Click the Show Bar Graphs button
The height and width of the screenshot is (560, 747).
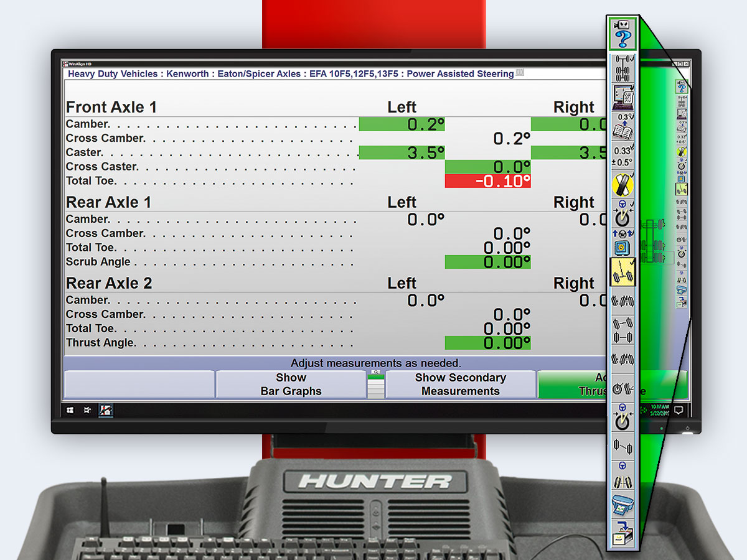[291, 385]
